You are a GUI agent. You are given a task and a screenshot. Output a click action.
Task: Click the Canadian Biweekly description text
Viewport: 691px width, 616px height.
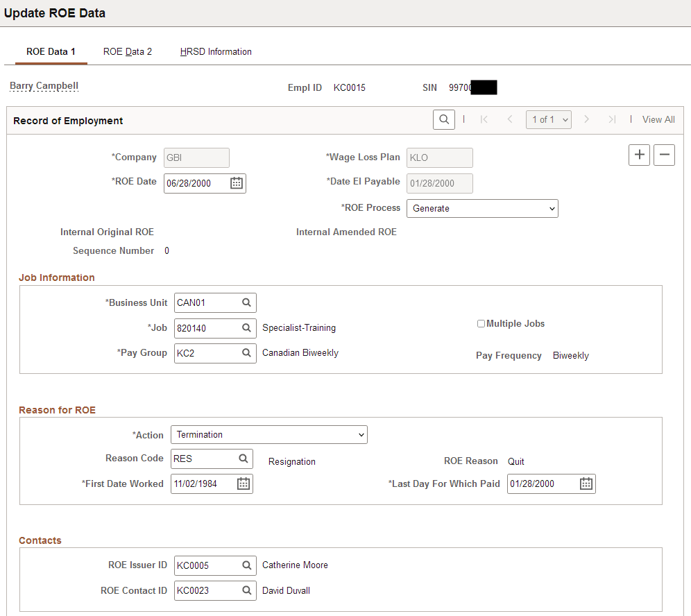coord(300,353)
